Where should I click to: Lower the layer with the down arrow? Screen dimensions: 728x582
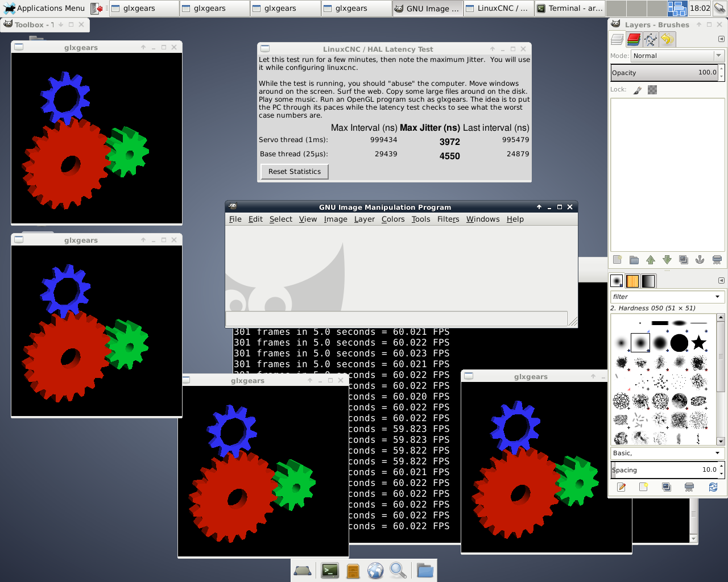pos(667,260)
